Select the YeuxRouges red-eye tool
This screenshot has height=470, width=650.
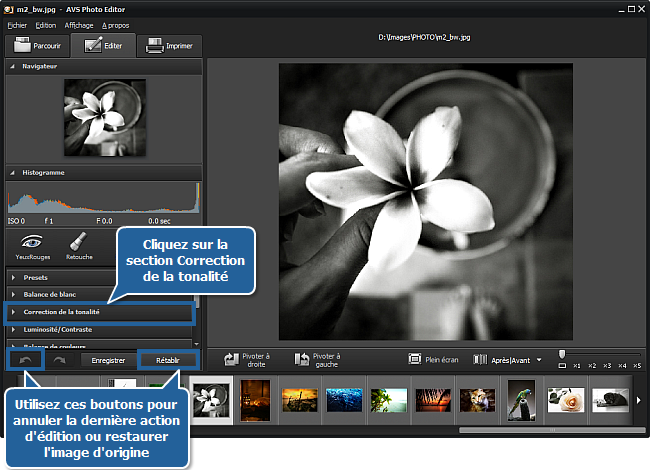(x=33, y=246)
